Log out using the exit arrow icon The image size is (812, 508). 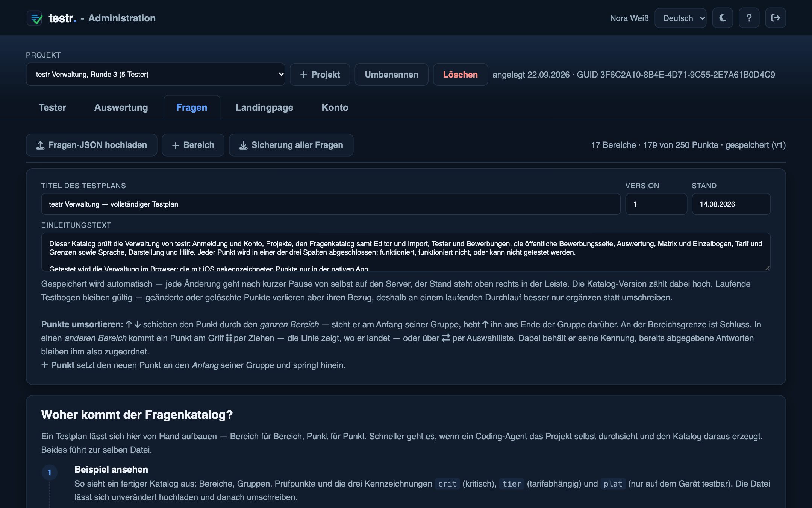[775, 18]
